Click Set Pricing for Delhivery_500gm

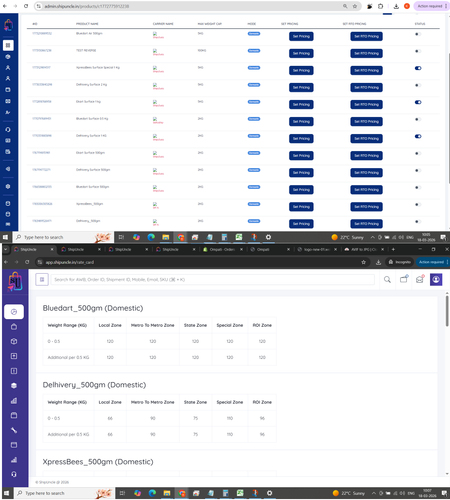click(301, 224)
